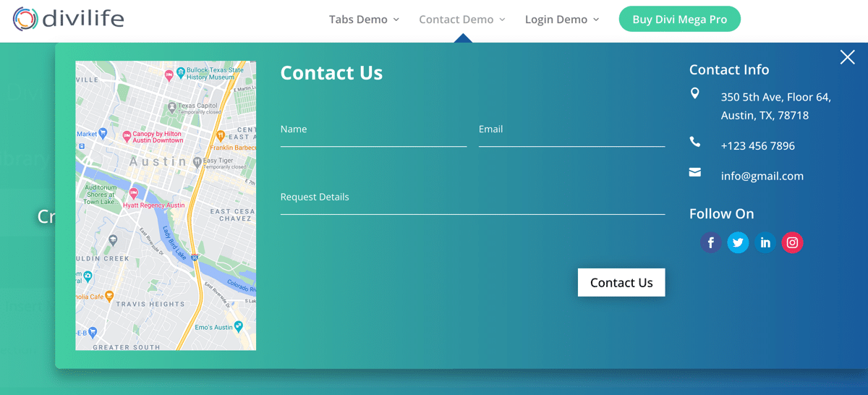The height and width of the screenshot is (395, 868).
Task: Click the phone icon beside +123 456 7896
Action: [x=695, y=142]
